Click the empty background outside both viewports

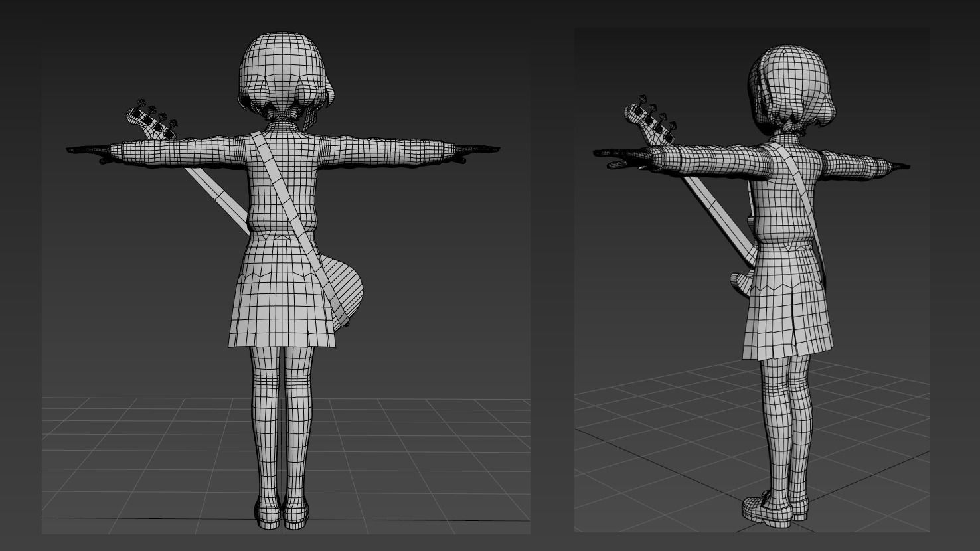(551, 275)
